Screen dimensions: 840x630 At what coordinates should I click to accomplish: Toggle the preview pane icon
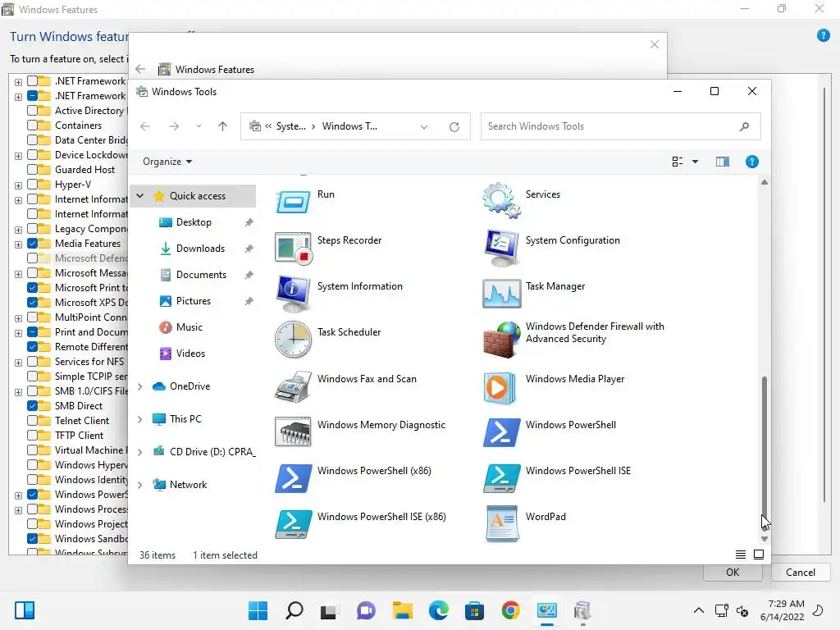tap(722, 162)
